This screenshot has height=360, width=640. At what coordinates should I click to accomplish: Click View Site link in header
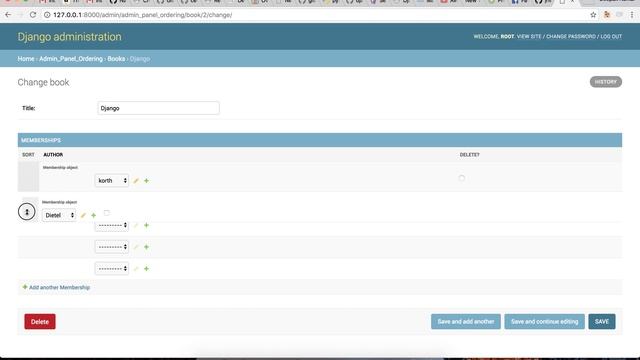coord(529,36)
